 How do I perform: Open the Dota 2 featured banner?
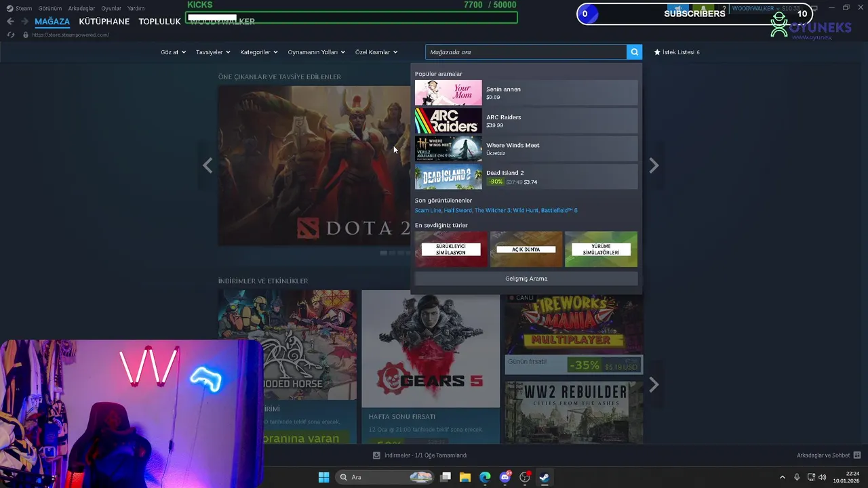[314, 165]
